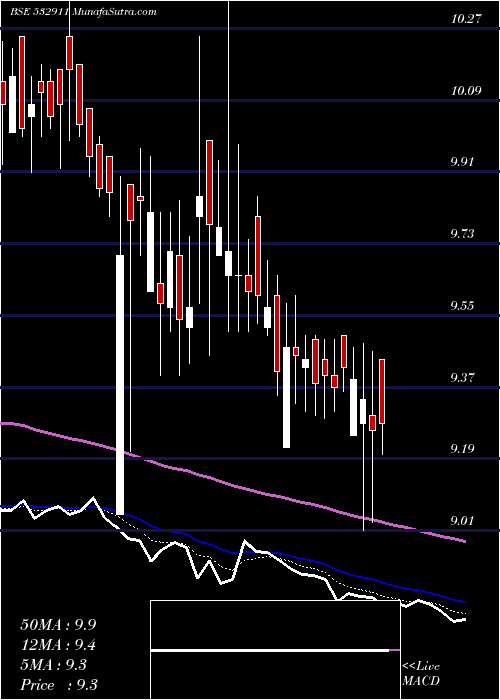The height and width of the screenshot is (700, 500).
Task: Click the Price : 9.3 readout
Action: pyautogui.click(x=59, y=685)
